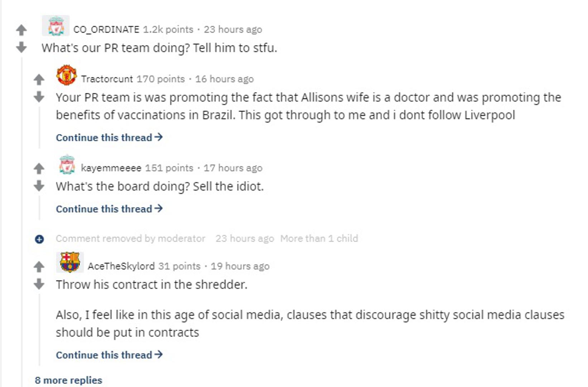Expand the moderator-removed comment
Image resolution: width=588 pixels, height=387 pixels.
pyautogui.click(x=39, y=239)
